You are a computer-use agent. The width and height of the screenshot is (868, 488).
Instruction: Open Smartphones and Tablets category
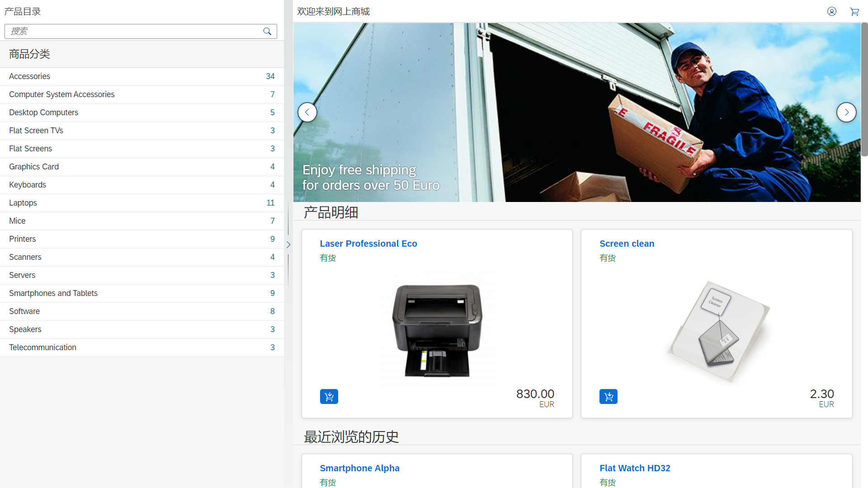tap(53, 293)
